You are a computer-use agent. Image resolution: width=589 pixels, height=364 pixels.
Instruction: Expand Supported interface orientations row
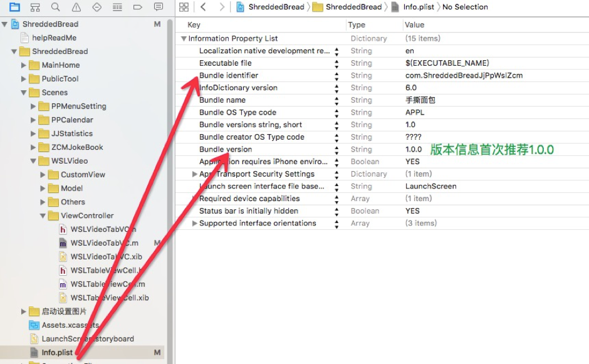pyautogui.click(x=195, y=223)
